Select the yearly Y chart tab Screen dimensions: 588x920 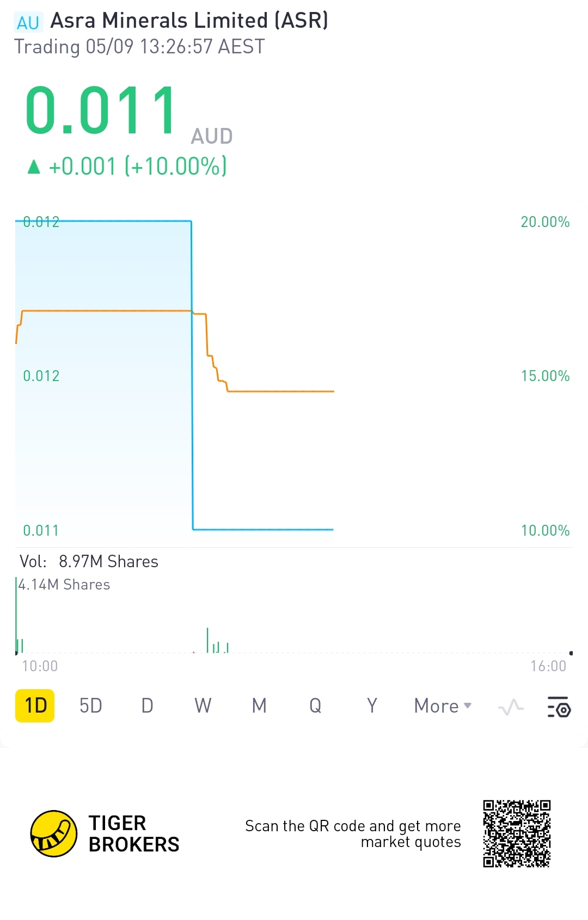coord(372,706)
